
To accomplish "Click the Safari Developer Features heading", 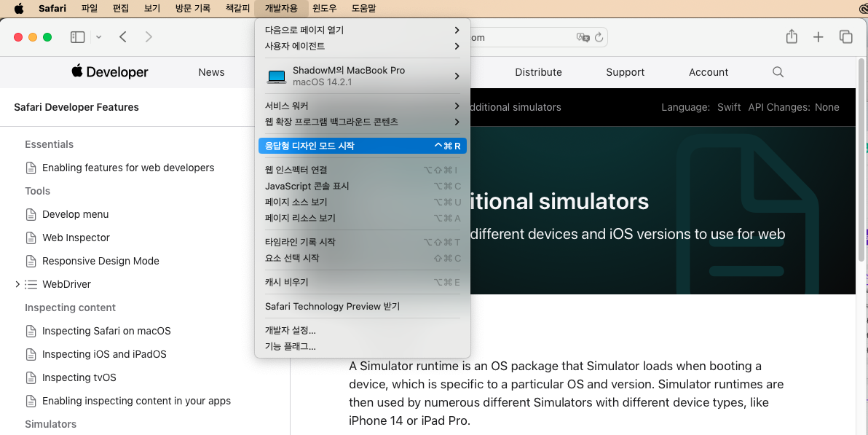I will tap(76, 108).
